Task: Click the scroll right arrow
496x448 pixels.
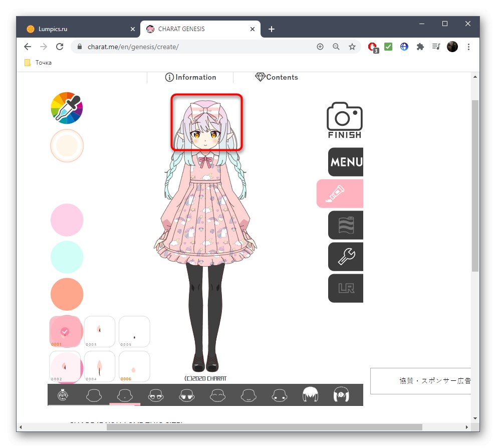Action: tap(467, 427)
